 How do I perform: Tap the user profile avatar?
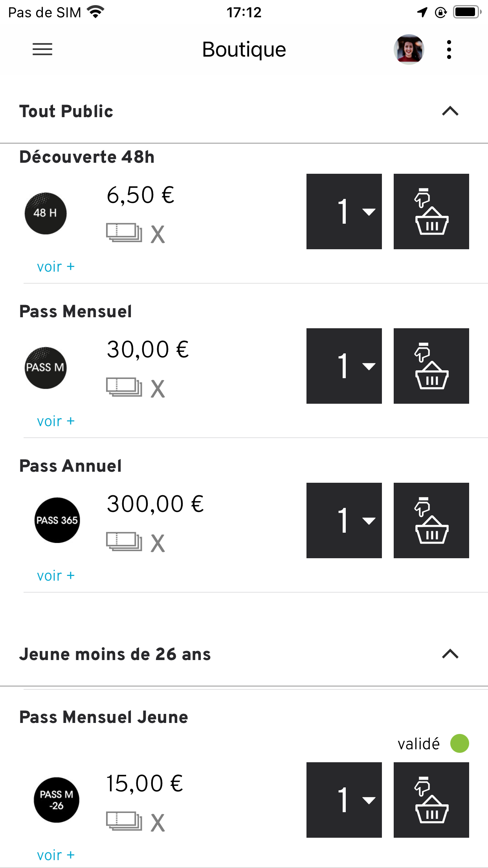coord(409,50)
